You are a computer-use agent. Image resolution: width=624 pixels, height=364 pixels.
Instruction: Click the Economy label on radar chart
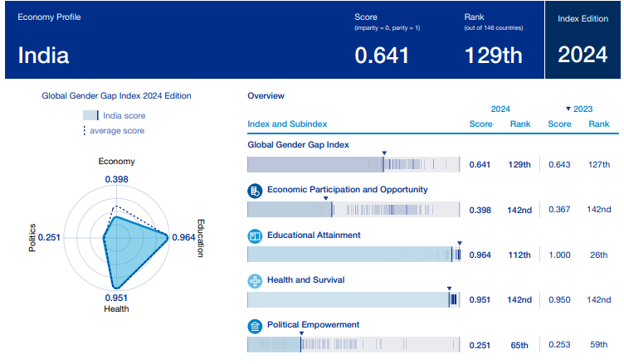coord(117,162)
